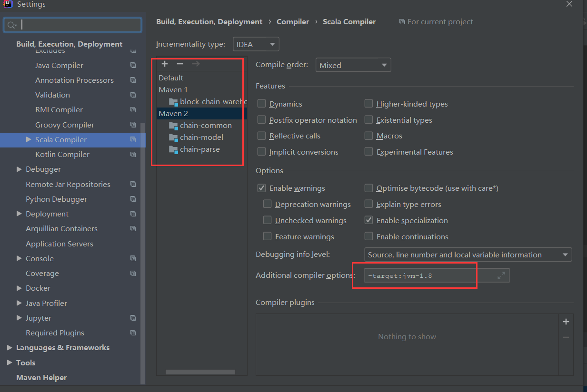Open the Compiler breadcrumb link

pyautogui.click(x=293, y=21)
